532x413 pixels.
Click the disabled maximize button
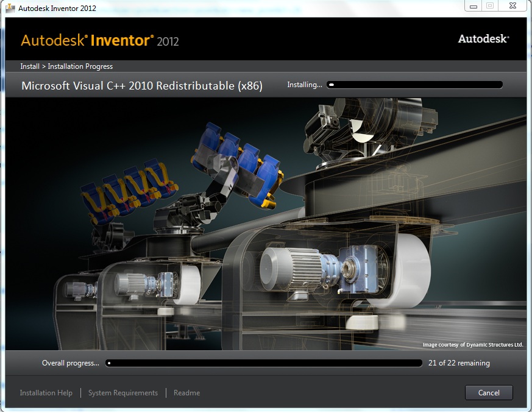click(x=489, y=5)
